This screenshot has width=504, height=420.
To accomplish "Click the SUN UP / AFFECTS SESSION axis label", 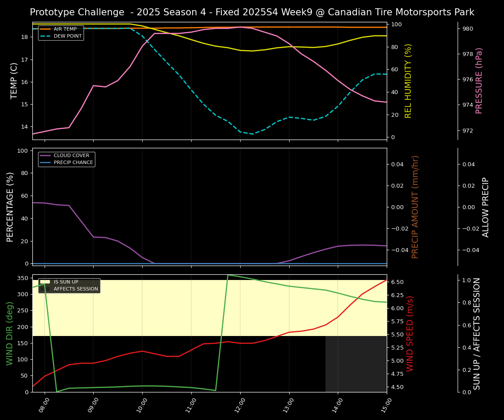I will coord(477,333).
